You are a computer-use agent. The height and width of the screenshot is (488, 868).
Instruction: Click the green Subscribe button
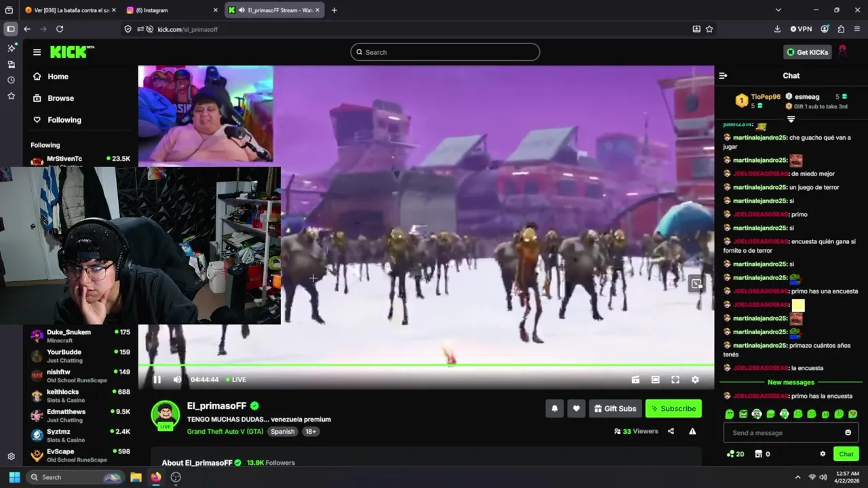673,408
